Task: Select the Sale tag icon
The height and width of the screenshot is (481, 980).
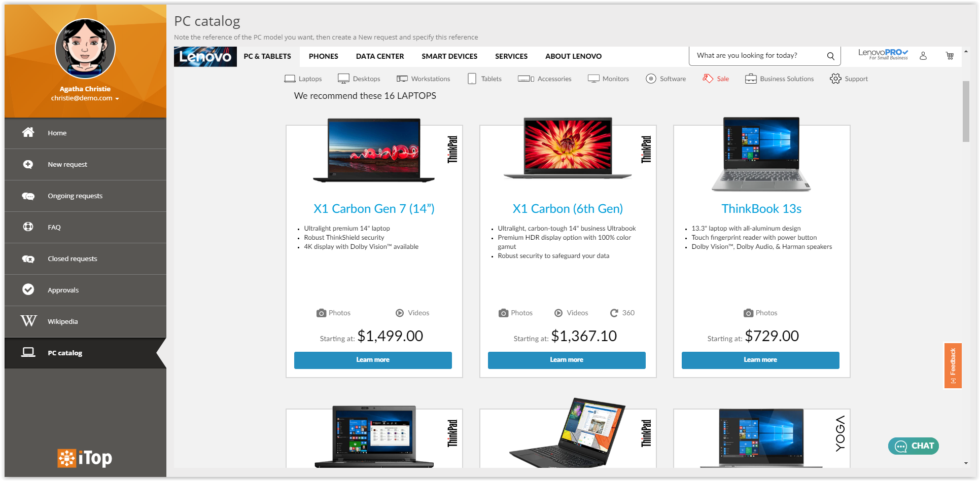Action: tap(708, 79)
